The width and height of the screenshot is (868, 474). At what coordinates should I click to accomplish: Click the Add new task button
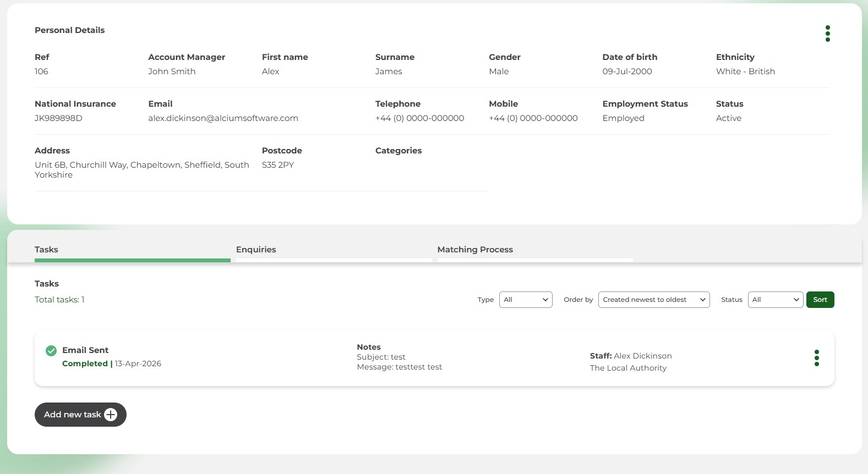coord(80,415)
